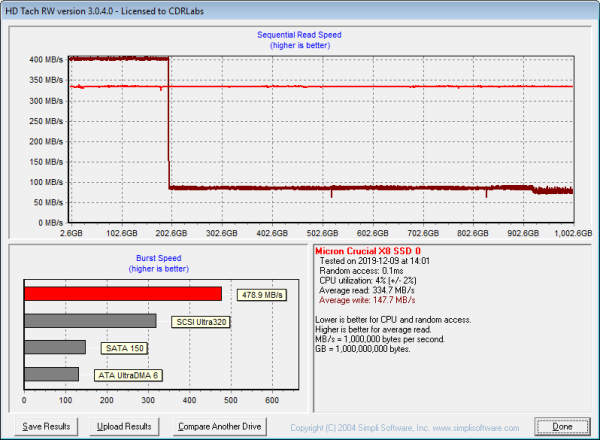Viewport: 600px width, 440px height.
Task: Click the 478.9 MB/s burst speed label
Action: (x=263, y=295)
